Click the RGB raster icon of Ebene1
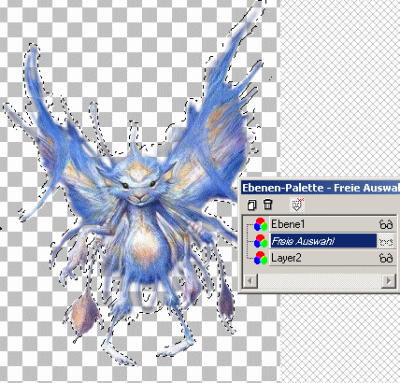Viewport: 400px width, 383px height. tap(260, 224)
